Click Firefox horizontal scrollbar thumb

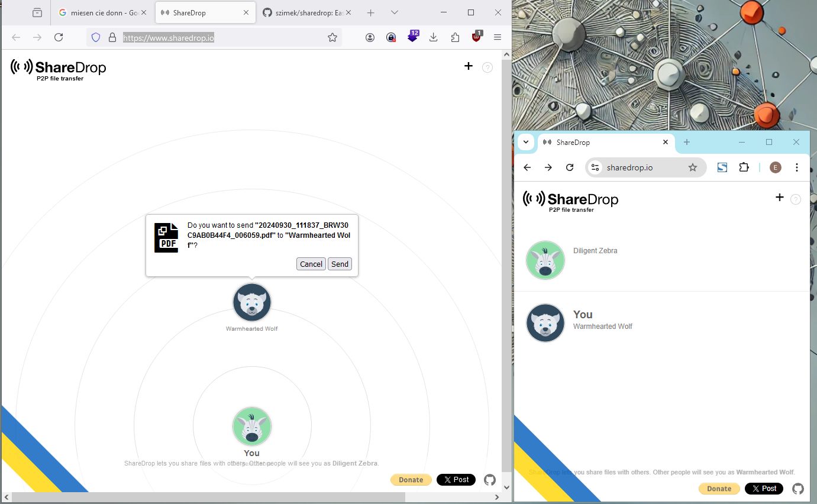[x=209, y=497]
